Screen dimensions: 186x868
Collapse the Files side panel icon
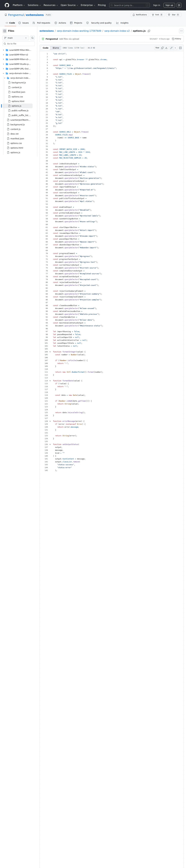[x=5, y=31]
